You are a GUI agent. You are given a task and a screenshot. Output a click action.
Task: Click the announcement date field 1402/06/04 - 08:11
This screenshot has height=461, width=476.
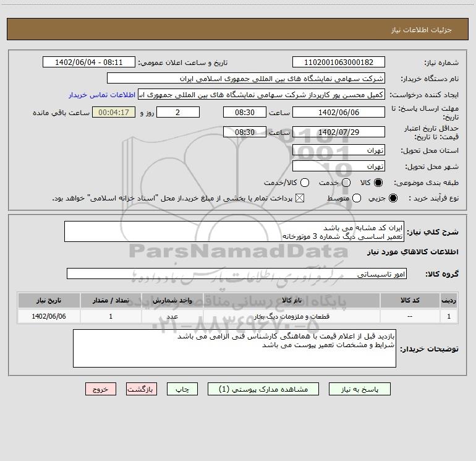click(x=88, y=62)
